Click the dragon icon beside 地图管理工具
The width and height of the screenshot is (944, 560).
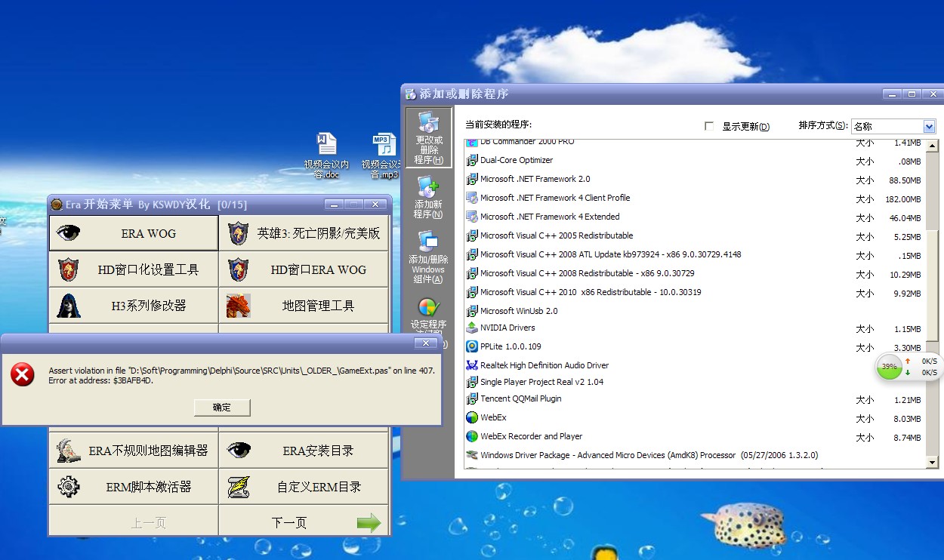click(x=238, y=306)
